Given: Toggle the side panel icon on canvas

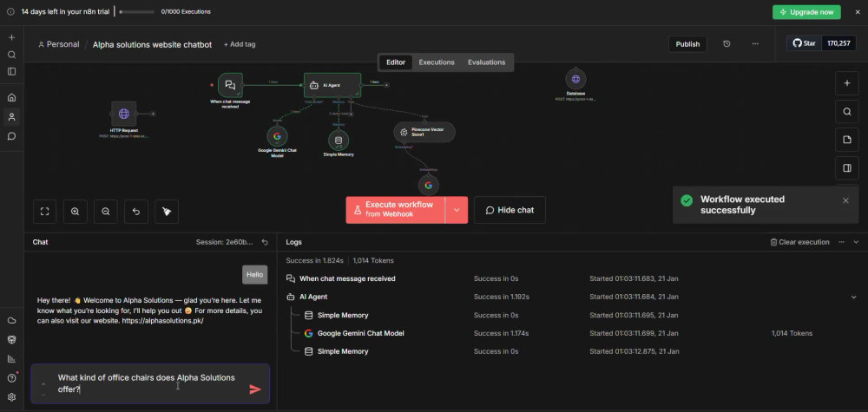Looking at the screenshot, I should pos(847,168).
